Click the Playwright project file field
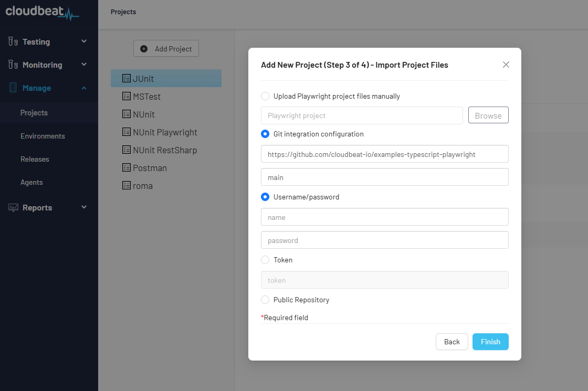 (x=362, y=115)
